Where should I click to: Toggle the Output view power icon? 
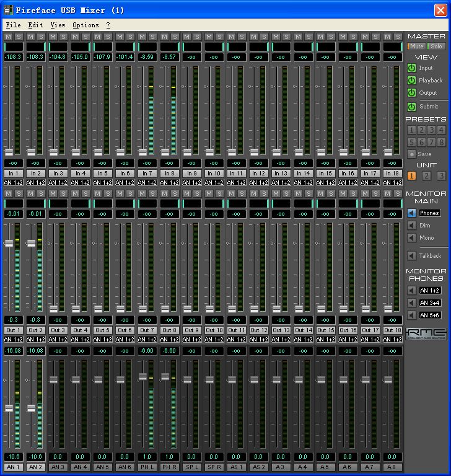coord(411,93)
